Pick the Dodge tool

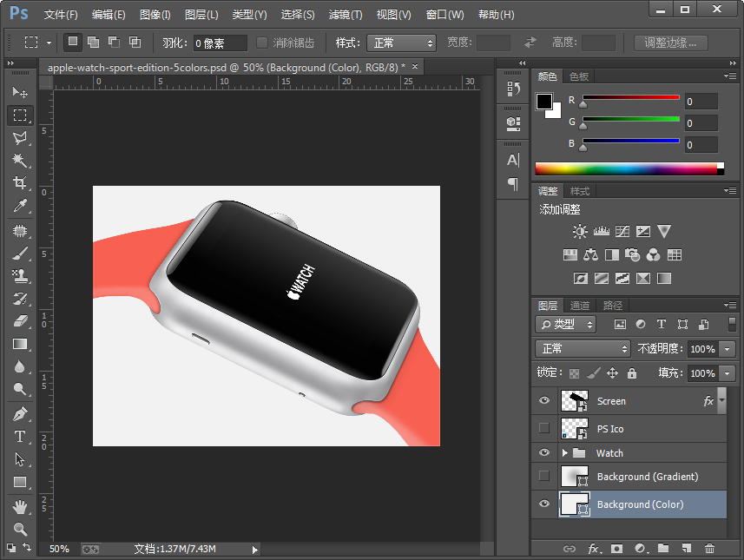20,389
